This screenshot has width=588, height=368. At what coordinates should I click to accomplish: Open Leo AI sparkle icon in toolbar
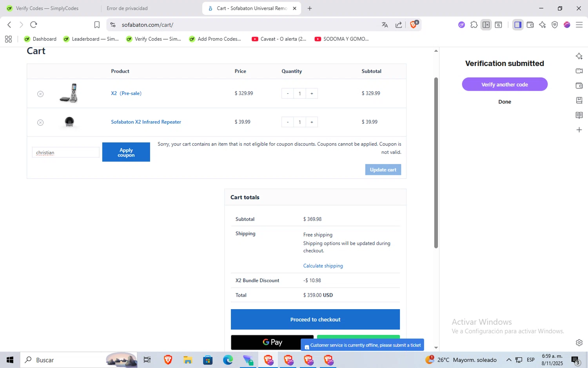[543, 25]
